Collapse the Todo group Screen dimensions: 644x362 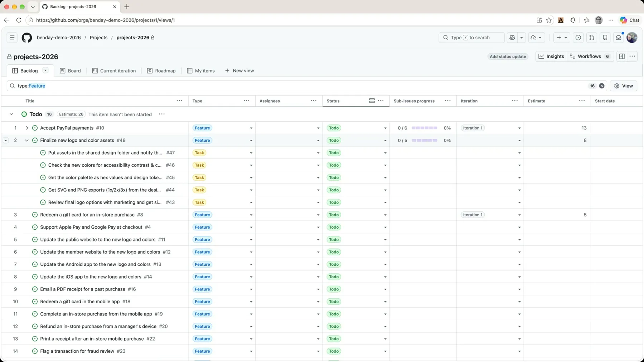point(11,114)
